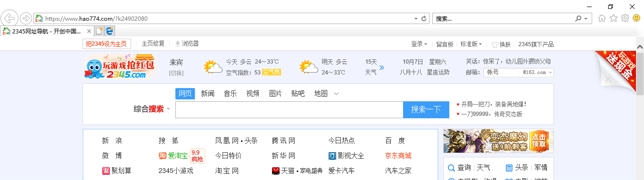Open the browser search provider dropdown arrow
Screen dimensions: 644x180
tap(586, 19)
